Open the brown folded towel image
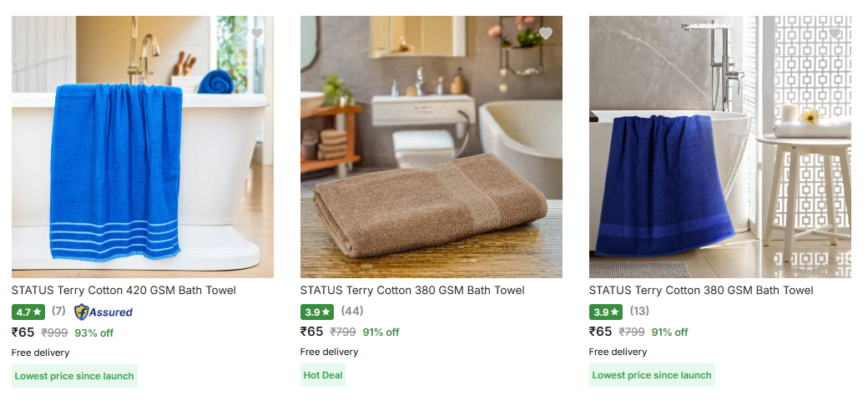 431,147
